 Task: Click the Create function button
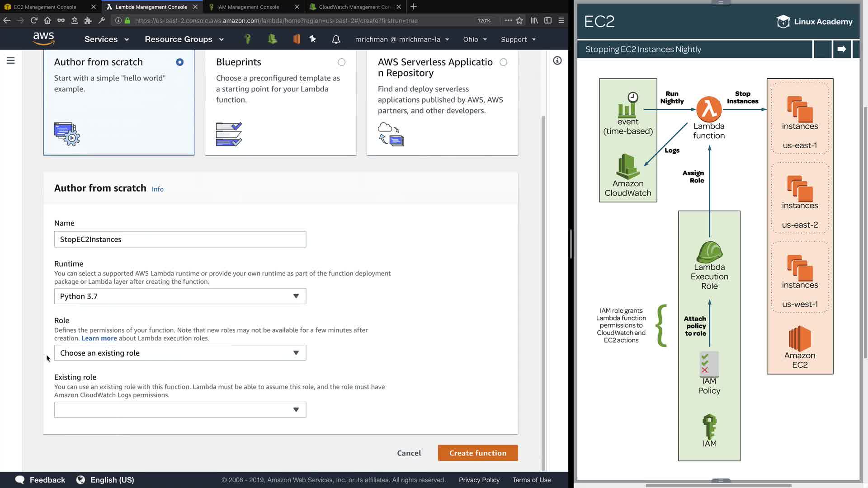[477, 453]
